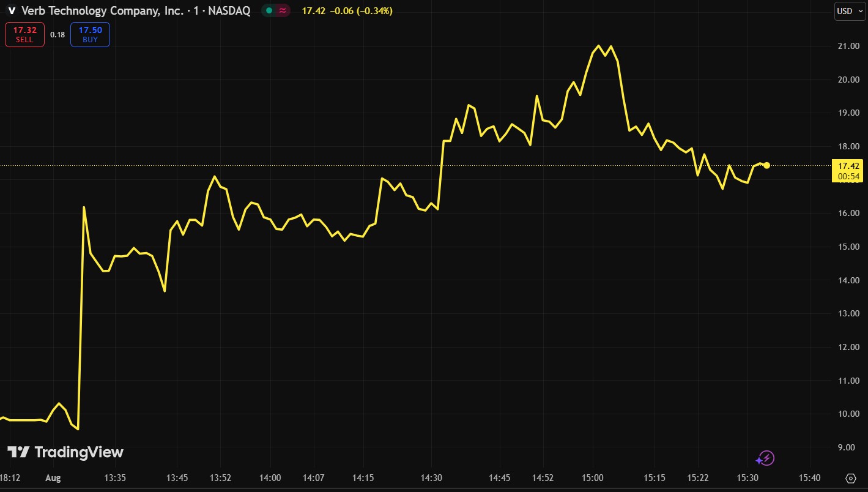Click the 17.42 −0.06 (−0.34%) price change
Screen dimensions: 868x492
(347, 11)
